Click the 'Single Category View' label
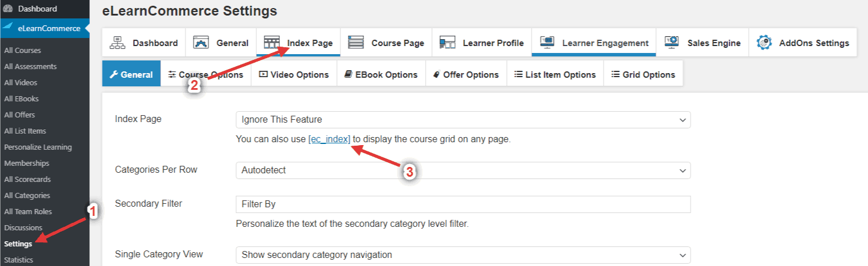This screenshot has width=868, height=266. click(159, 254)
